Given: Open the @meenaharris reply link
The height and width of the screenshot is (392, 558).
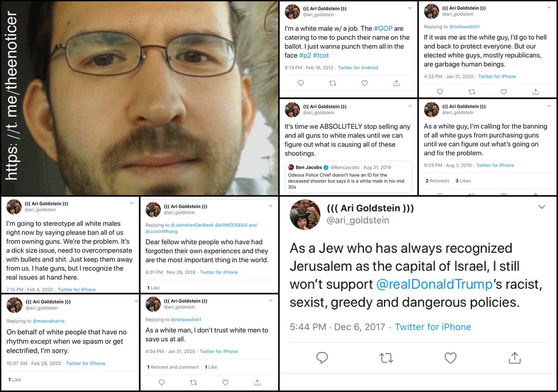Looking at the screenshot, I should (48, 321).
